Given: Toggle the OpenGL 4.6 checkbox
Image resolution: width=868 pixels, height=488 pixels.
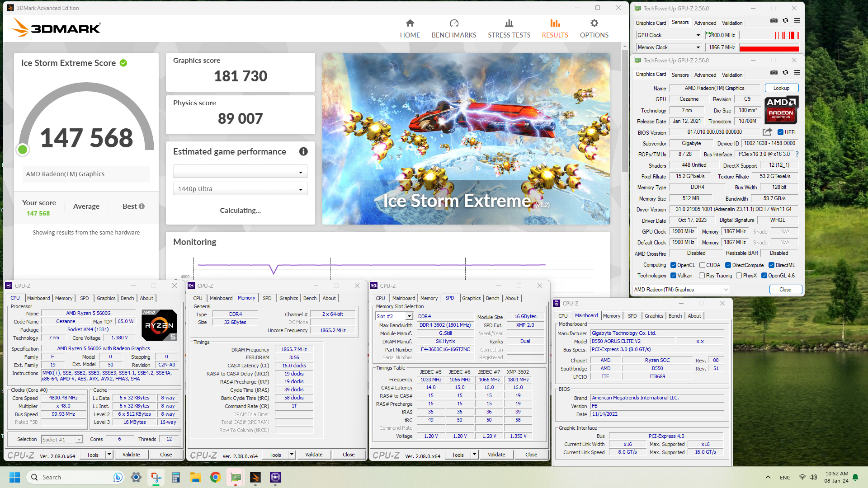Looking at the screenshot, I should (764, 276).
